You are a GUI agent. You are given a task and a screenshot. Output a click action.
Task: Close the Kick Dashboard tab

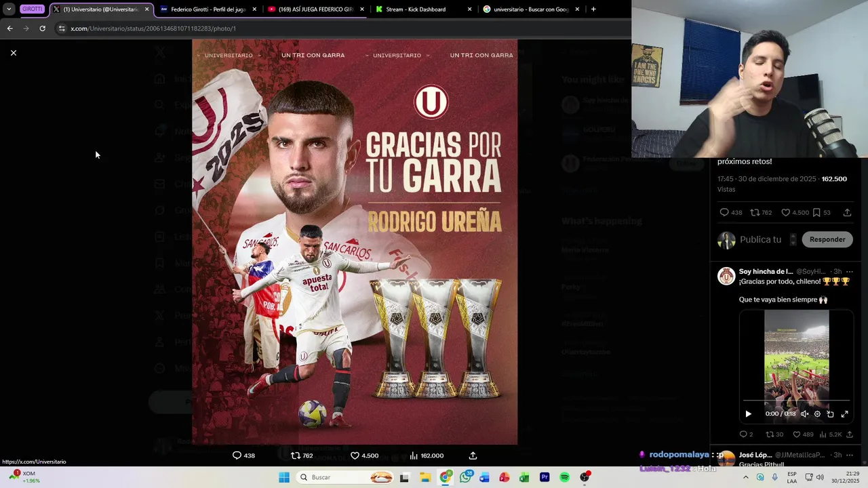469,9
